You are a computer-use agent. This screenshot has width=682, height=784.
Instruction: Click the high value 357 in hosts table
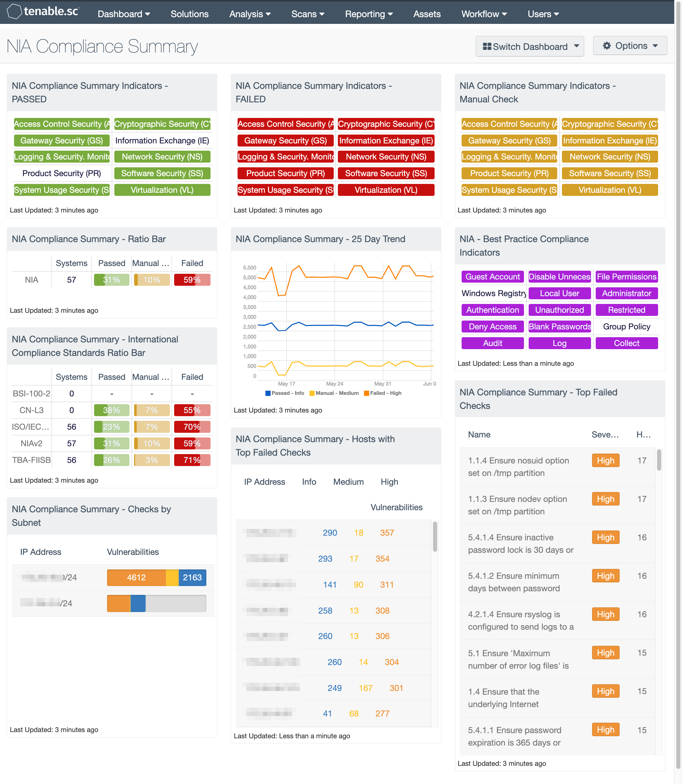coord(387,533)
